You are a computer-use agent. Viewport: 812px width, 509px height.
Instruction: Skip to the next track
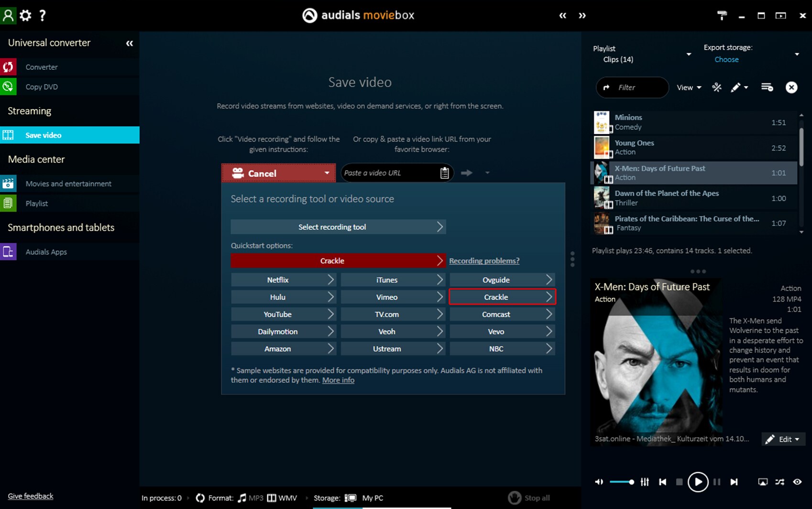tap(734, 482)
